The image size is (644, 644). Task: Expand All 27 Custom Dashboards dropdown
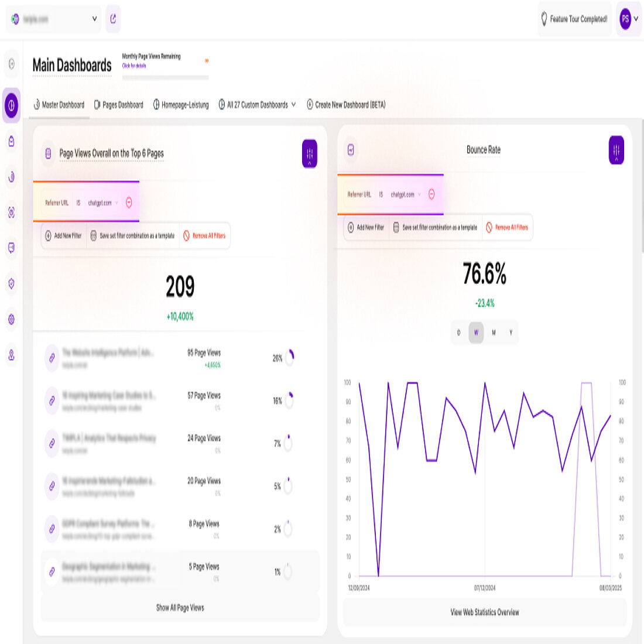256,104
